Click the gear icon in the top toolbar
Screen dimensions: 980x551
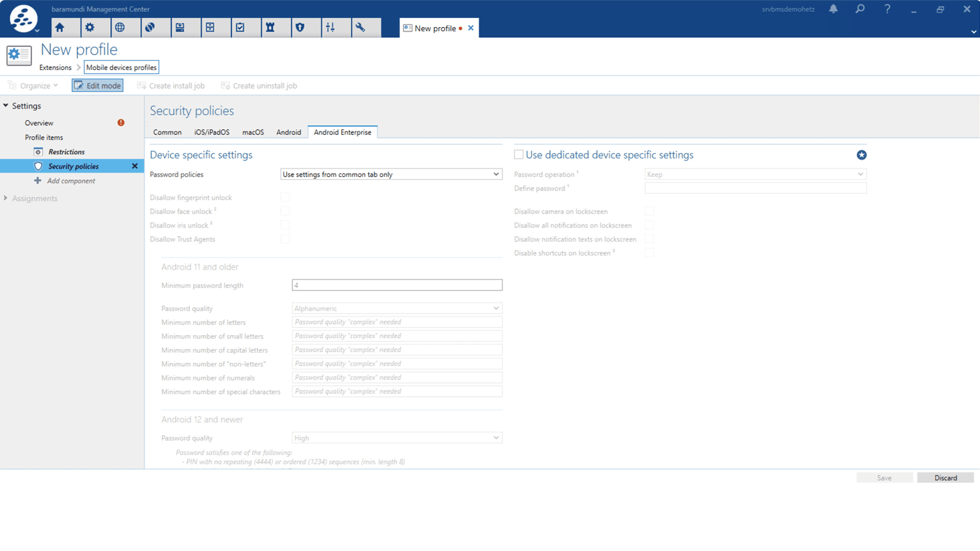tap(90, 28)
